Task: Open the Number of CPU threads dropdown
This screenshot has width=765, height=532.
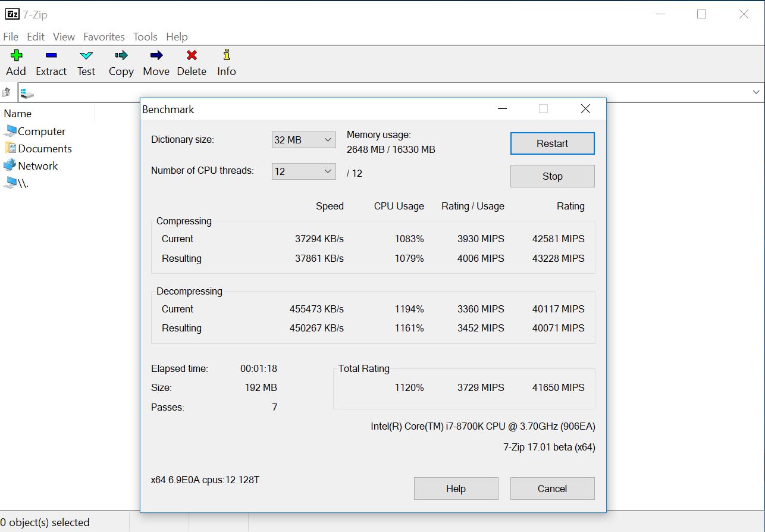Action: 303,171
